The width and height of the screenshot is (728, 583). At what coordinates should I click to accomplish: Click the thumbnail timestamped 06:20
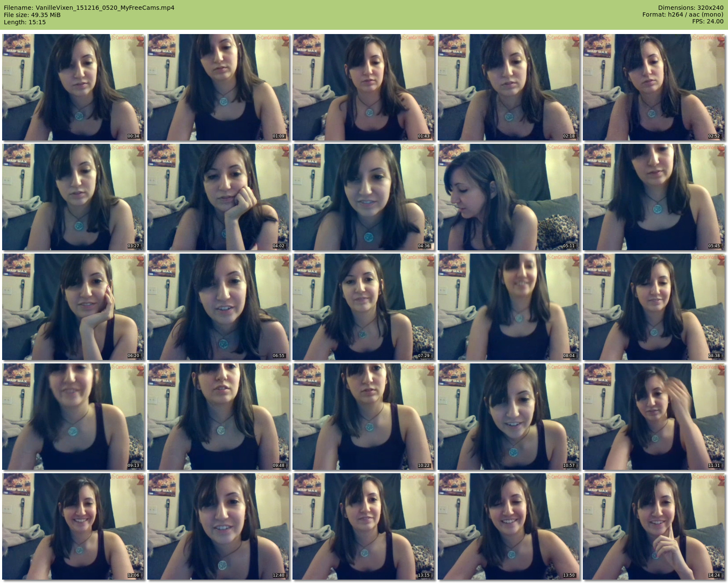tap(73, 307)
